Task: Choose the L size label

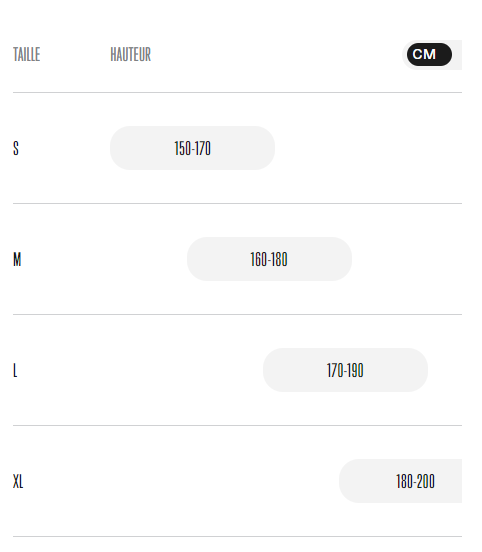Action: coord(15,370)
